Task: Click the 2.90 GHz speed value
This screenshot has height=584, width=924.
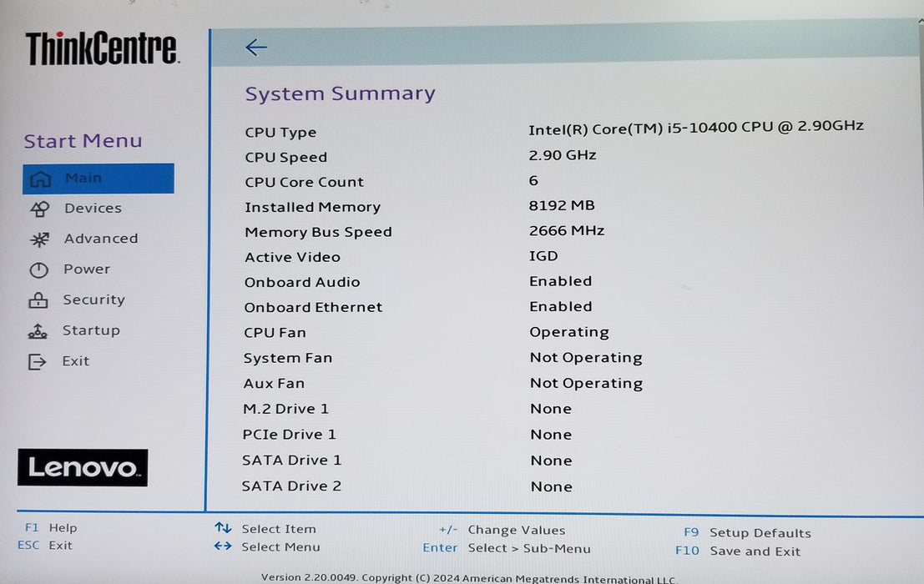Action: click(x=563, y=155)
